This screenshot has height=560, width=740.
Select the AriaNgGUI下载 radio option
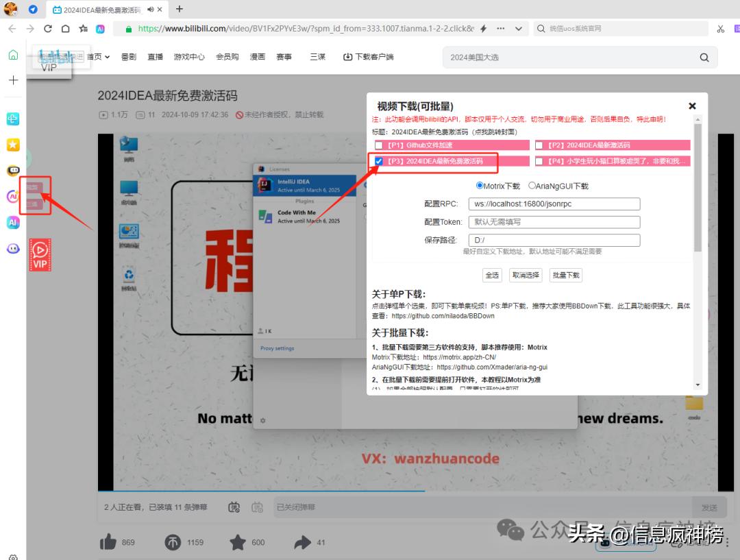(x=532, y=186)
